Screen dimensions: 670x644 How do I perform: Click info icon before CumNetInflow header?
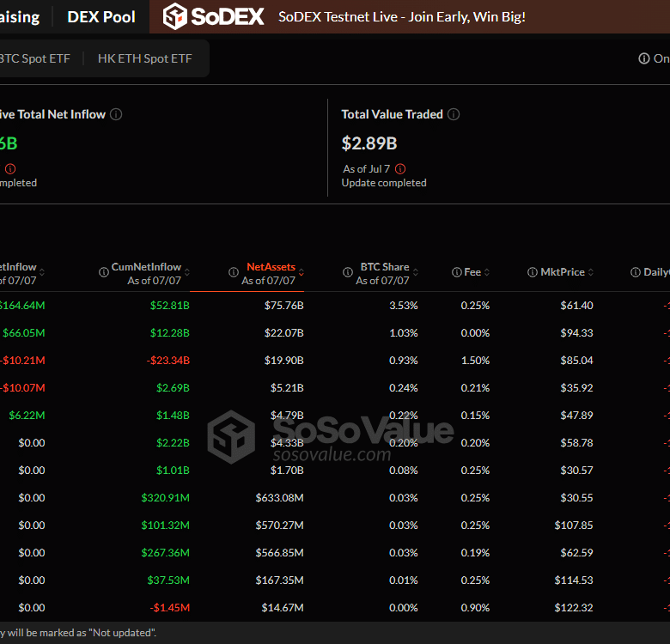[x=104, y=272]
